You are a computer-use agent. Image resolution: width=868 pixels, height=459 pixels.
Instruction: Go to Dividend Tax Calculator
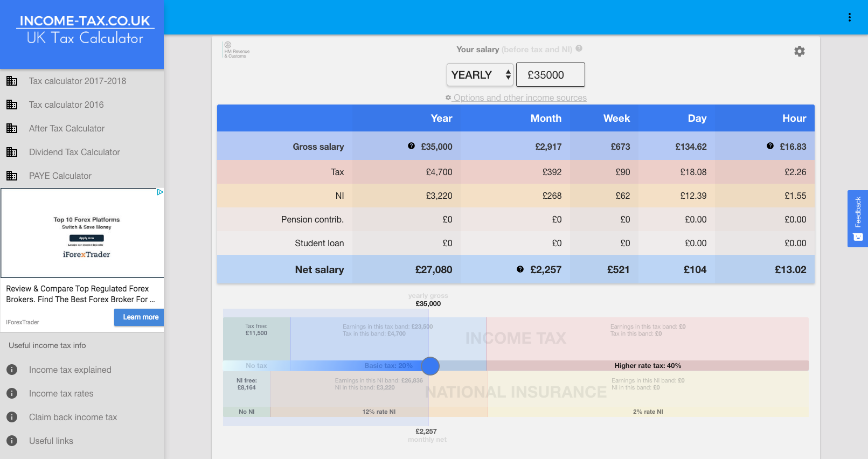[74, 152]
